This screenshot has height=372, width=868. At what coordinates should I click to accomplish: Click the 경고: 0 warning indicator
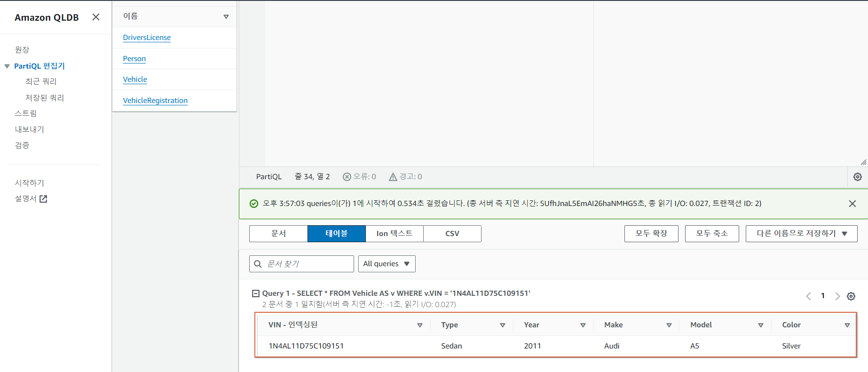point(406,176)
